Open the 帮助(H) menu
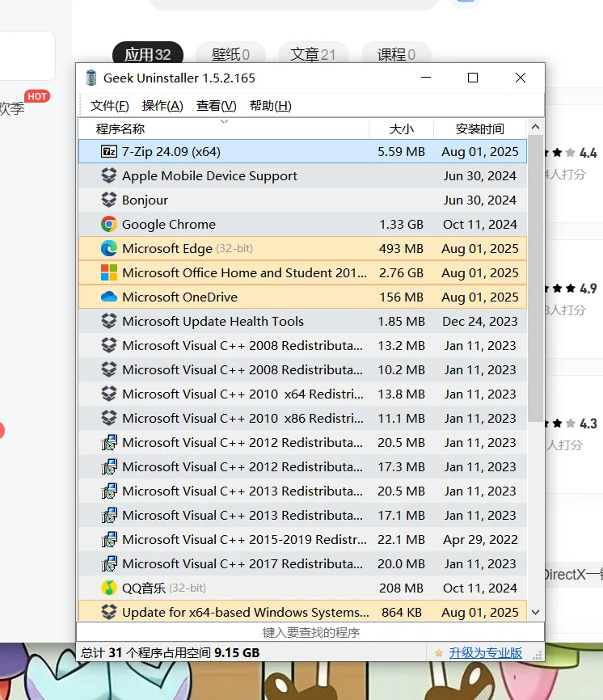 271,106
